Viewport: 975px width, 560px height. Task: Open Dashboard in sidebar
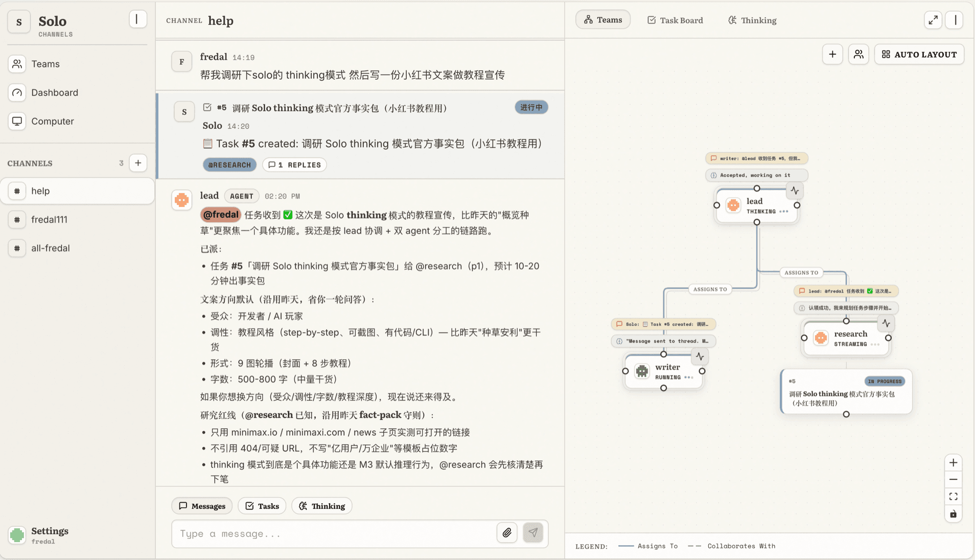pyautogui.click(x=78, y=92)
